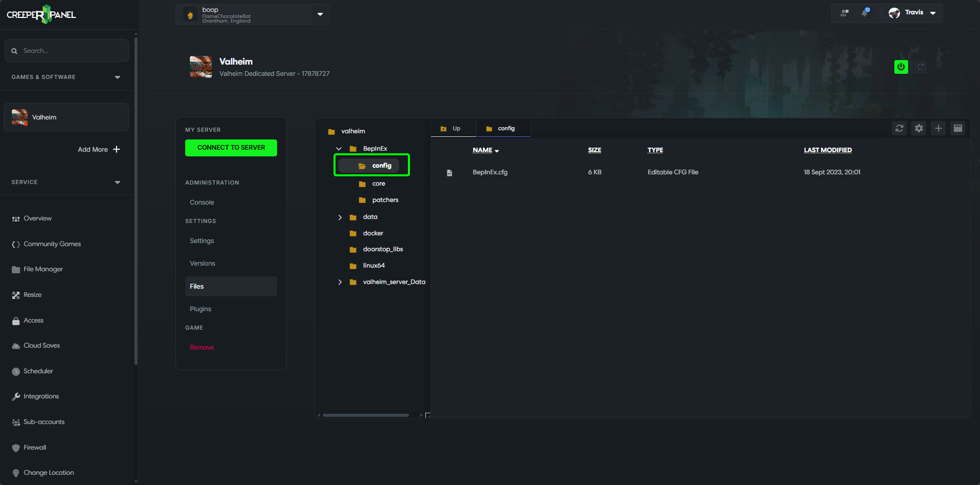Click the tree panel horizontal scrollbar

click(365, 415)
